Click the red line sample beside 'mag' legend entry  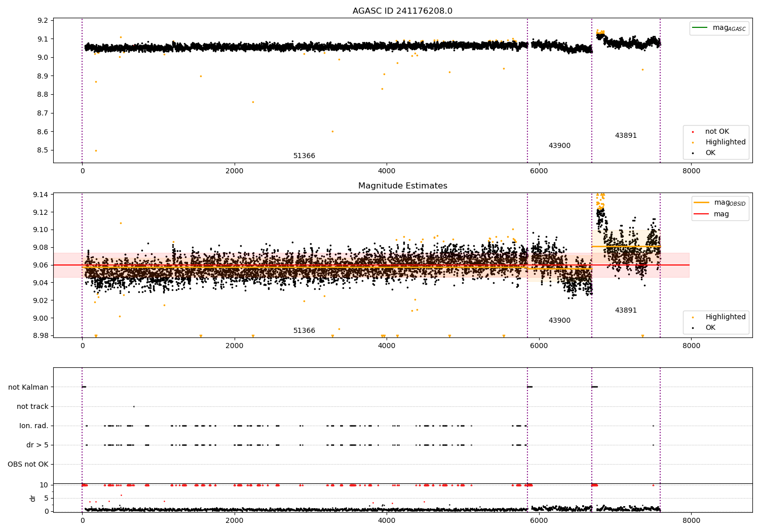[x=701, y=214]
